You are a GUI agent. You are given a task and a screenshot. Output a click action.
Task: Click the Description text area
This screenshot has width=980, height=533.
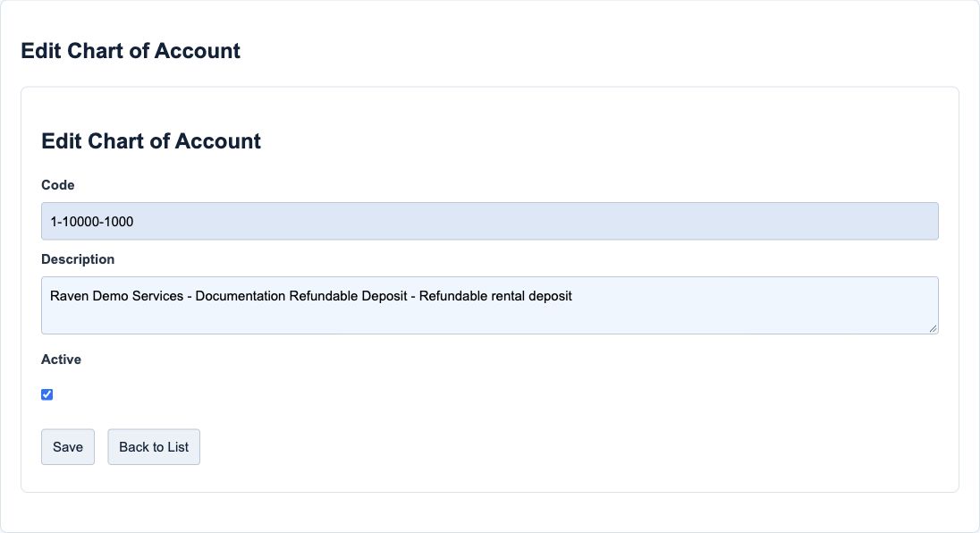point(489,306)
